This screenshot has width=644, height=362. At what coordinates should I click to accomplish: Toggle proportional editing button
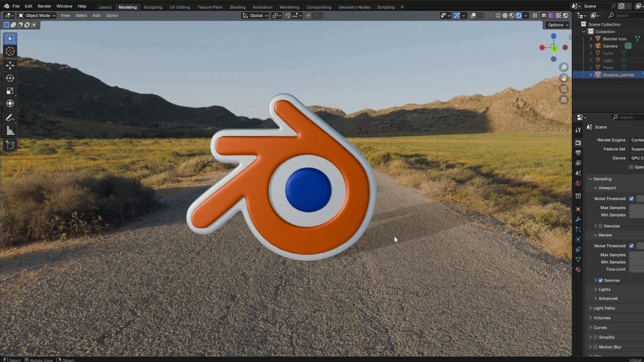click(308, 15)
